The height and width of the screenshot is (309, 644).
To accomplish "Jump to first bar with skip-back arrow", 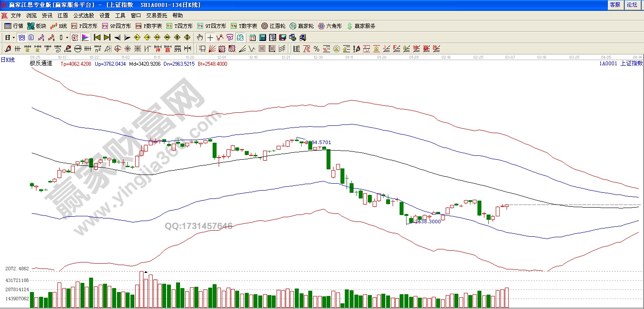I will pos(97,37).
